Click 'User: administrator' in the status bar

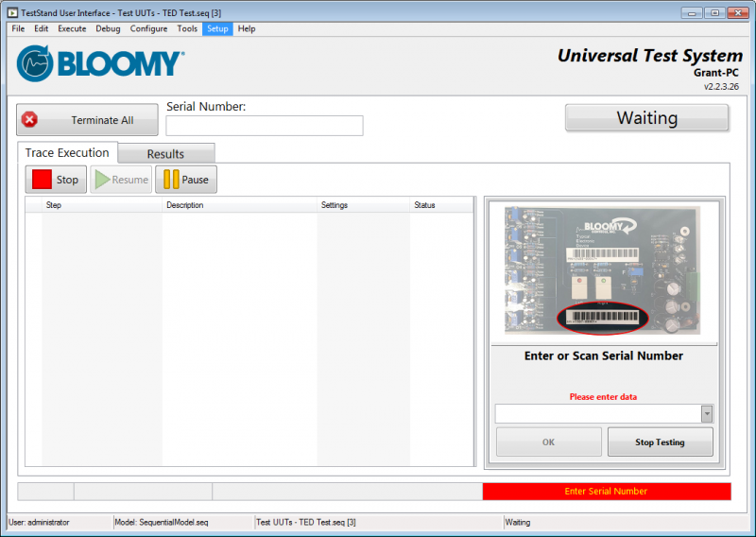[x=39, y=522]
